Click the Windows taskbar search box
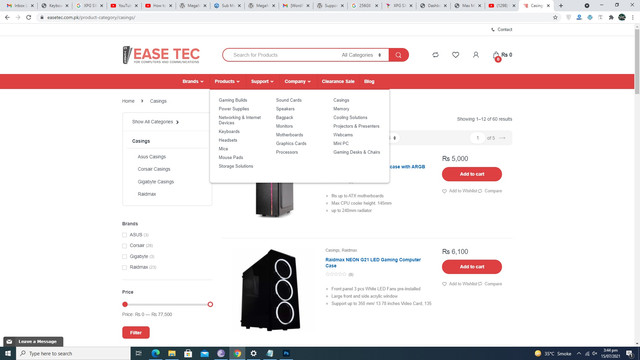 click(x=73, y=353)
